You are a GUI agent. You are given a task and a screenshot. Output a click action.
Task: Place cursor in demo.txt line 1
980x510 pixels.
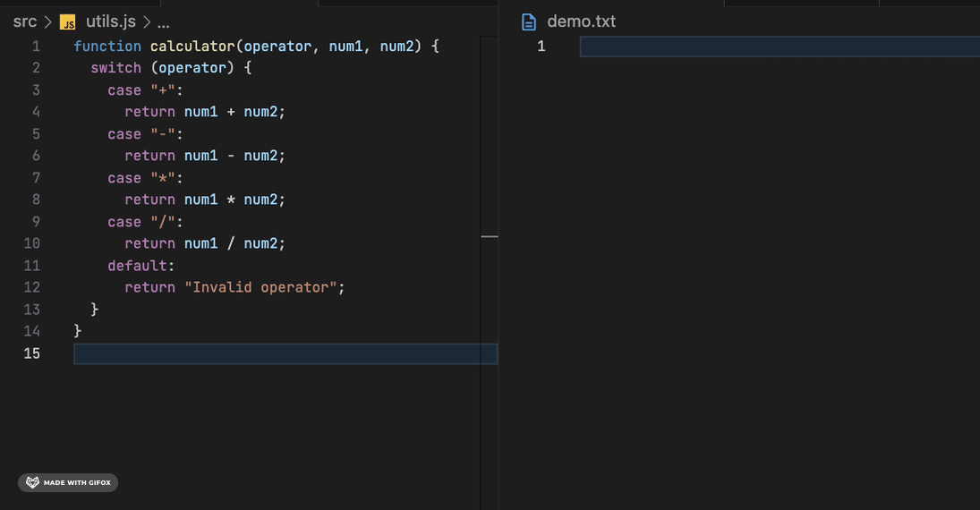[780, 47]
